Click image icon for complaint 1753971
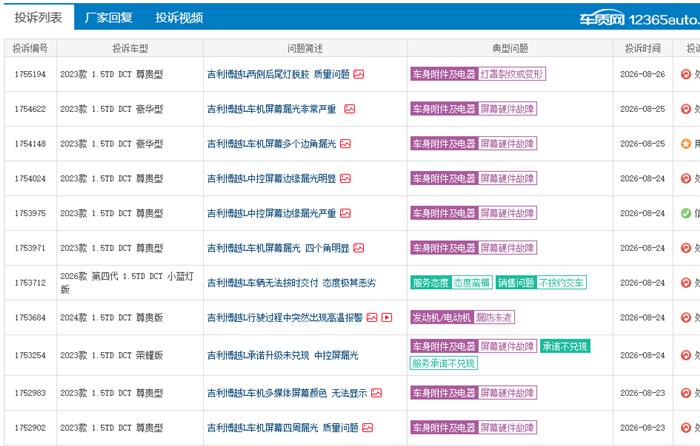 point(358,248)
